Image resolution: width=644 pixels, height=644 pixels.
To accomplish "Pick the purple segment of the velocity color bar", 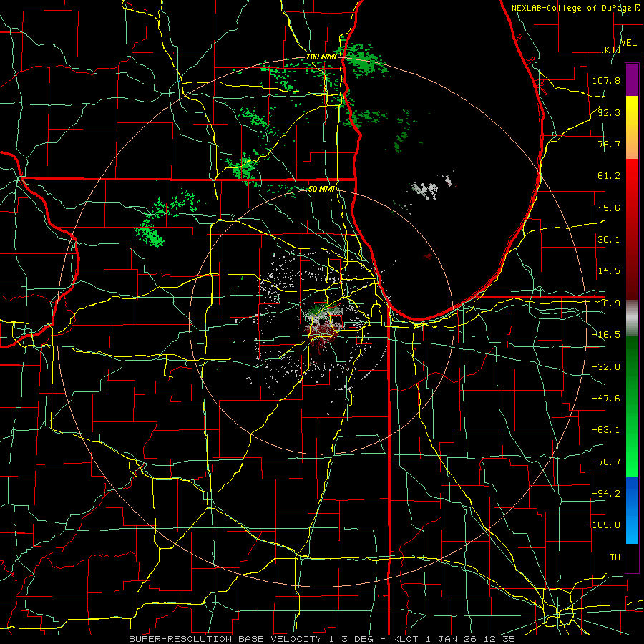I will (632, 79).
